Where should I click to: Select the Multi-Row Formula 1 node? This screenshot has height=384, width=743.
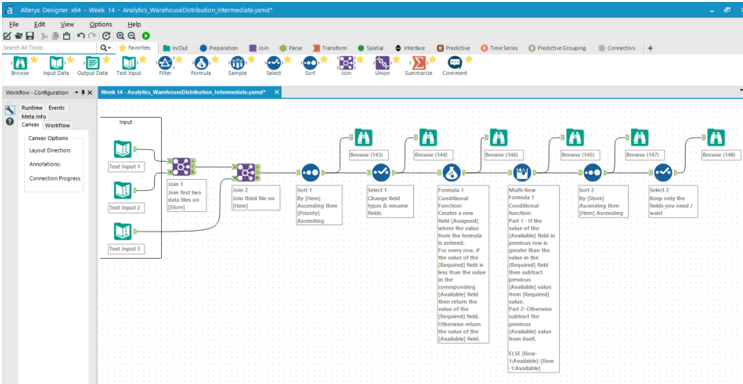click(521, 173)
